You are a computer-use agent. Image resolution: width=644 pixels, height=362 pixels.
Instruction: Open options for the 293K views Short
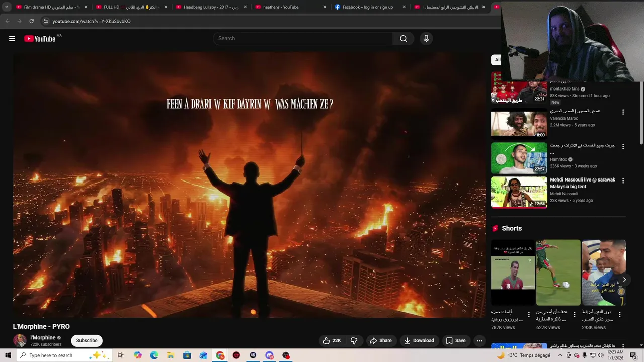(620, 315)
